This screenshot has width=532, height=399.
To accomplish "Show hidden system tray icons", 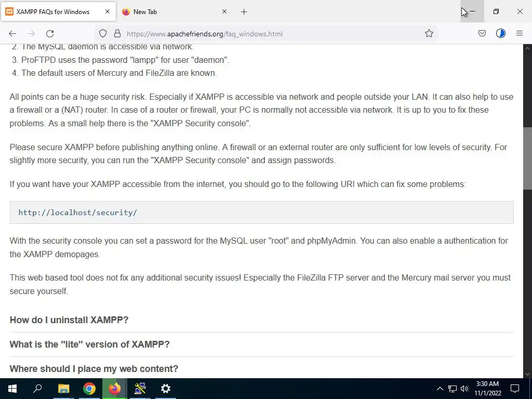I will coord(440,389).
